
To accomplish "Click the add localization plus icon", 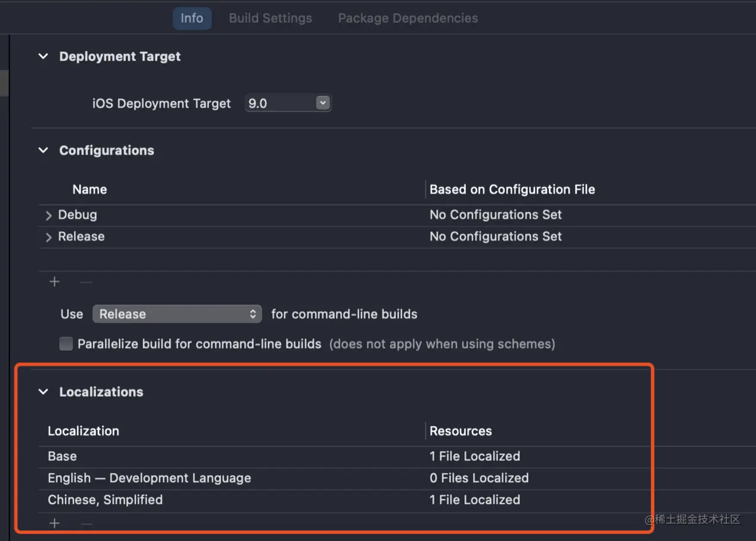I will tap(54, 524).
